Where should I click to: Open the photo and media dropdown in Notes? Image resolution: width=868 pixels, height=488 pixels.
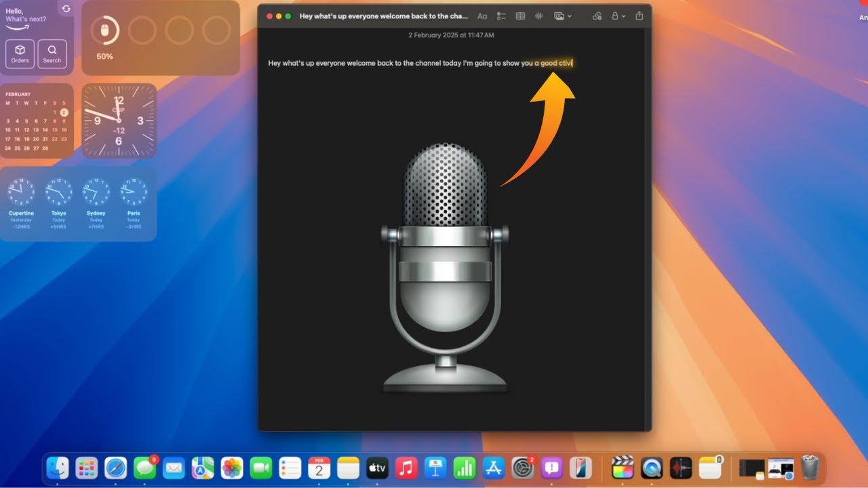[562, 16]
